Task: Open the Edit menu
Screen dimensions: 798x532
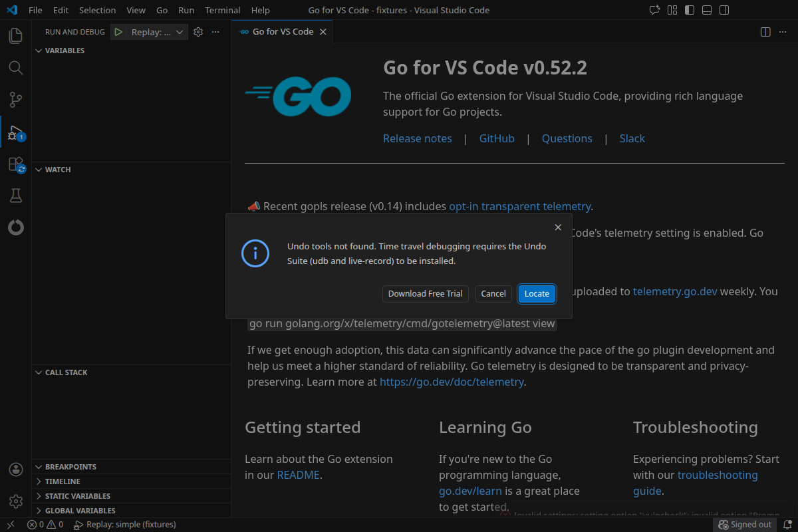Action: click(x=61, y=10)
